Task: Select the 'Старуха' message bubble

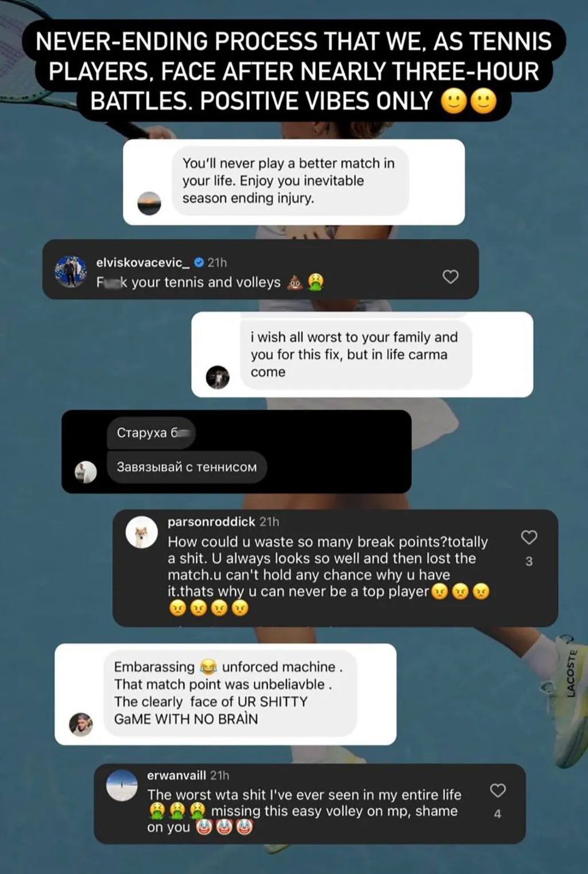Action: [x=151, y=433]
